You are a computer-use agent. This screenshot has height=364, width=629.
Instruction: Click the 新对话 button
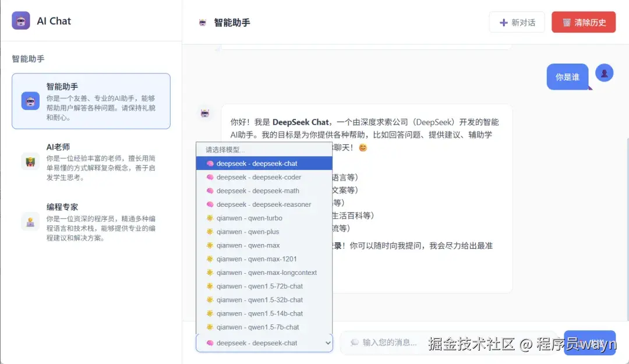pyautogui.click(x=517, y=22)
